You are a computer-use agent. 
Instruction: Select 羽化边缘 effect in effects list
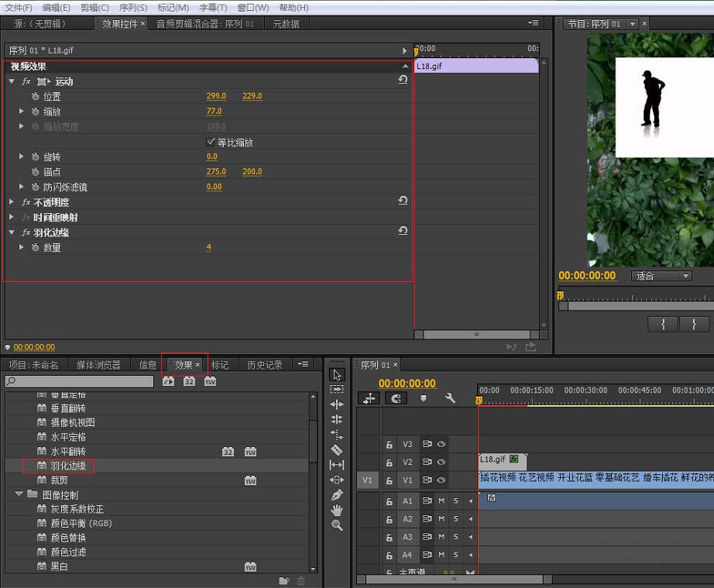pos(68,466)
